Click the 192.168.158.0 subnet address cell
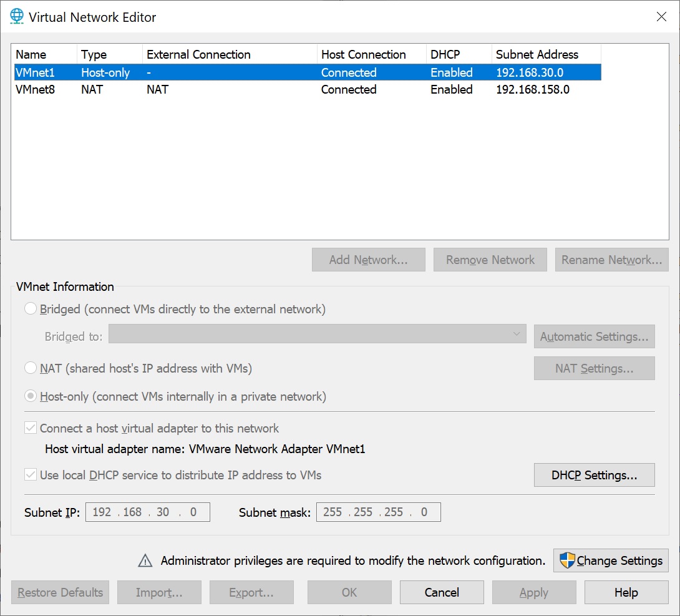The height and width of the screenshot is (616, 680). 533,89
